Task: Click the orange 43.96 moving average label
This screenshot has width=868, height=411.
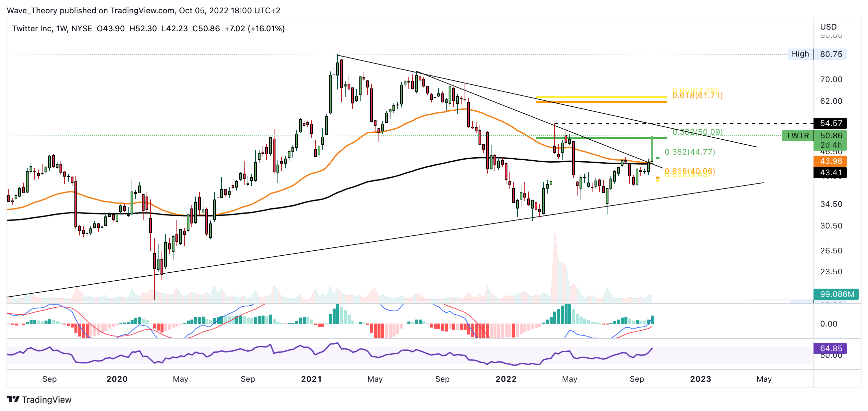Action: point(830,161)
